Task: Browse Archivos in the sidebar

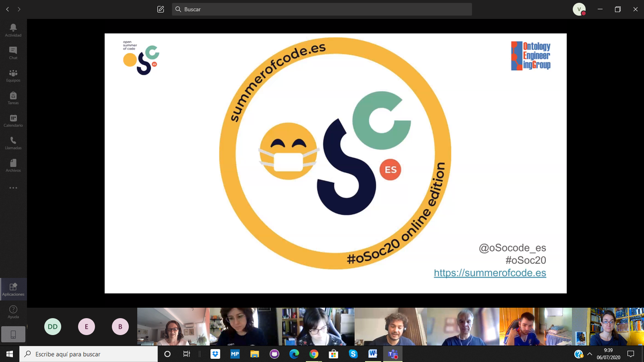Action: click(13, 165)
